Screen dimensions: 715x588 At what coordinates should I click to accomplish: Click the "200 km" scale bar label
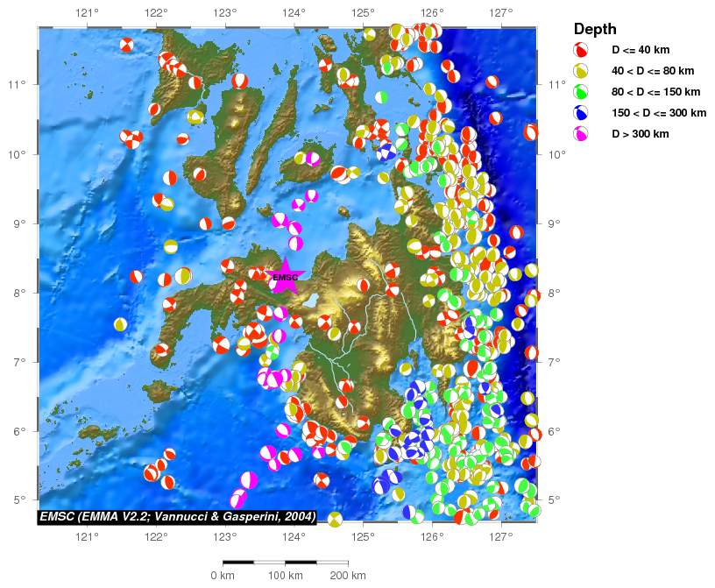(348, 576)
